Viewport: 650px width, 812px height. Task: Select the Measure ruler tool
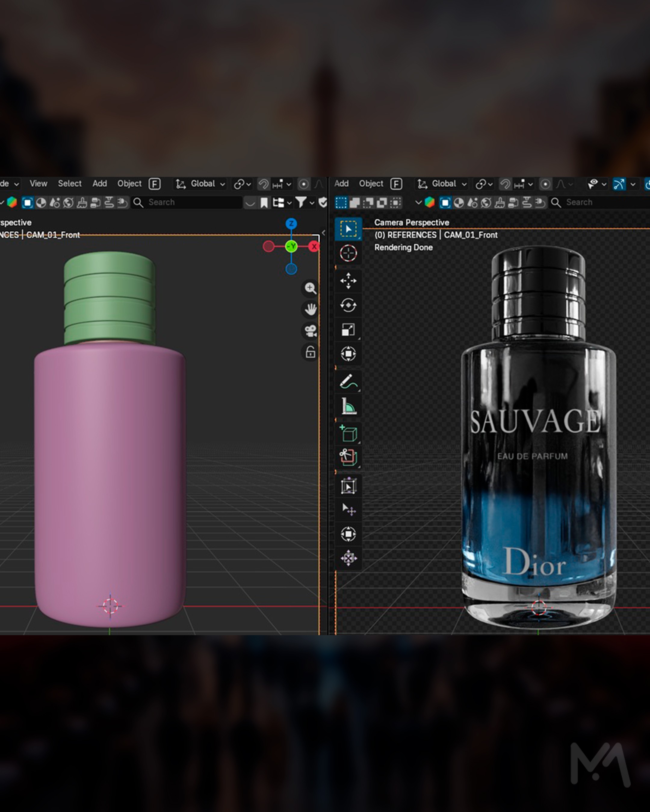(348, 406)
